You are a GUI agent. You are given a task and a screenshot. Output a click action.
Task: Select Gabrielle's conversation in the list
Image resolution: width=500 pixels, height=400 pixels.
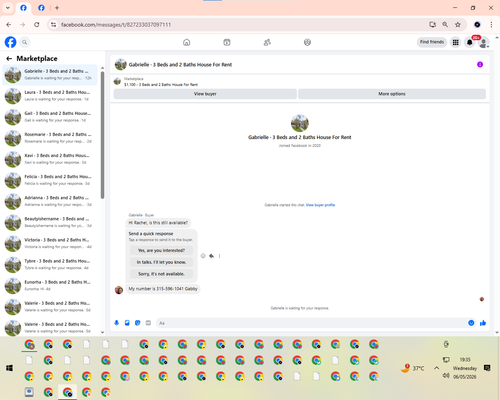point(50,75)
